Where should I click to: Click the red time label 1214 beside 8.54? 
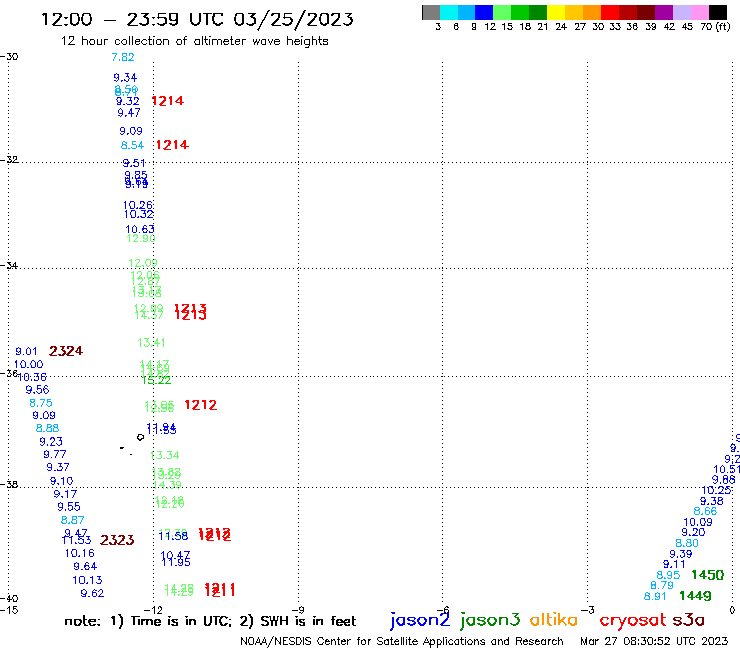(172, 145)
